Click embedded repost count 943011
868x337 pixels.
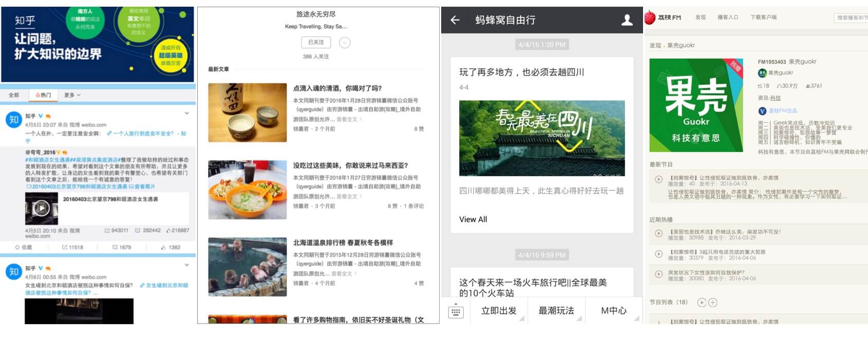point(117,231)
